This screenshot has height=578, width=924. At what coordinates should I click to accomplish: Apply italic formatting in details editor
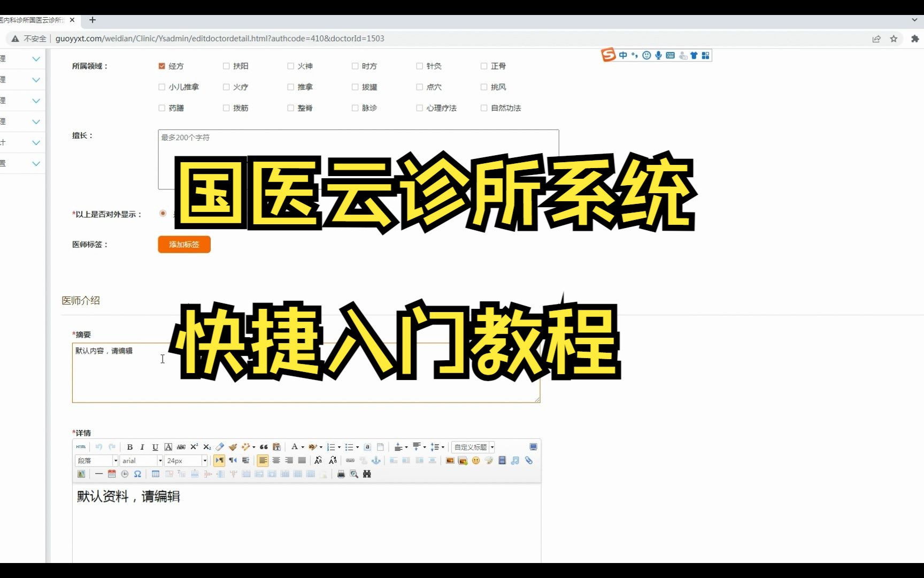click(142, 447)
